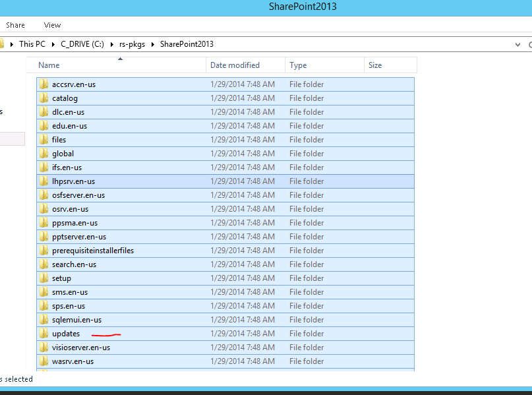Expand the arrow before This PC breadcrumb

[x=12, y=44]
